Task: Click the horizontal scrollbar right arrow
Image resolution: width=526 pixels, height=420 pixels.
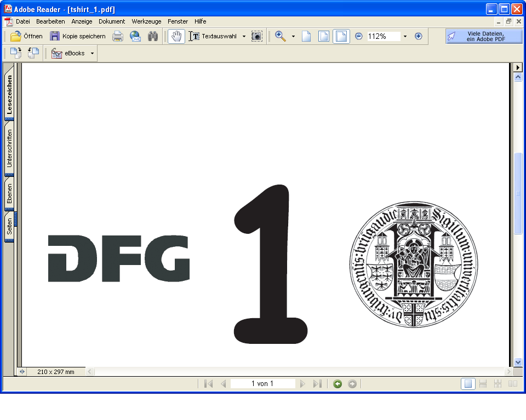Action: [509, 371]
